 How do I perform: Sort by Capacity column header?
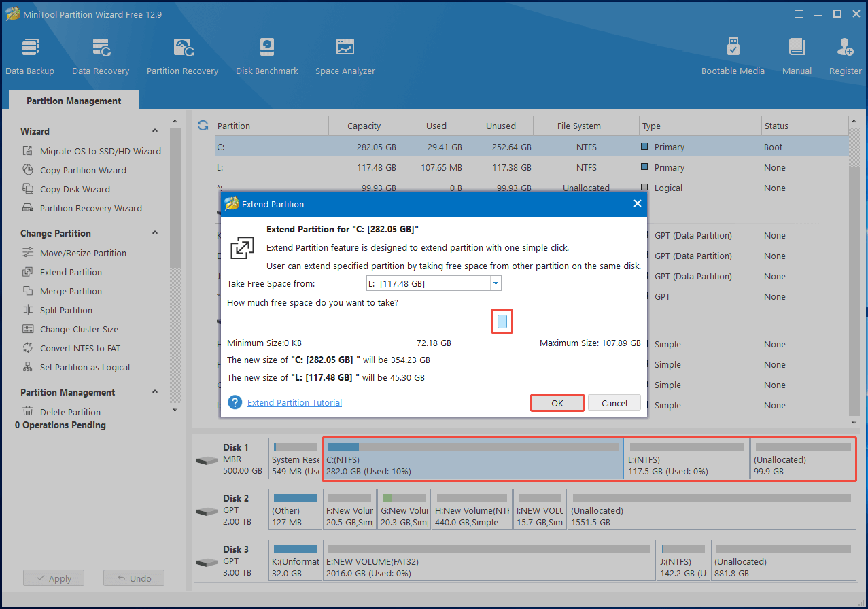[364, 126]
